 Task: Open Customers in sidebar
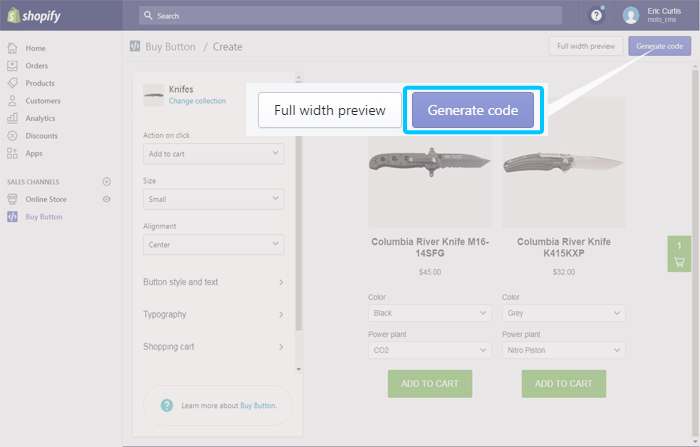point(43,101)
